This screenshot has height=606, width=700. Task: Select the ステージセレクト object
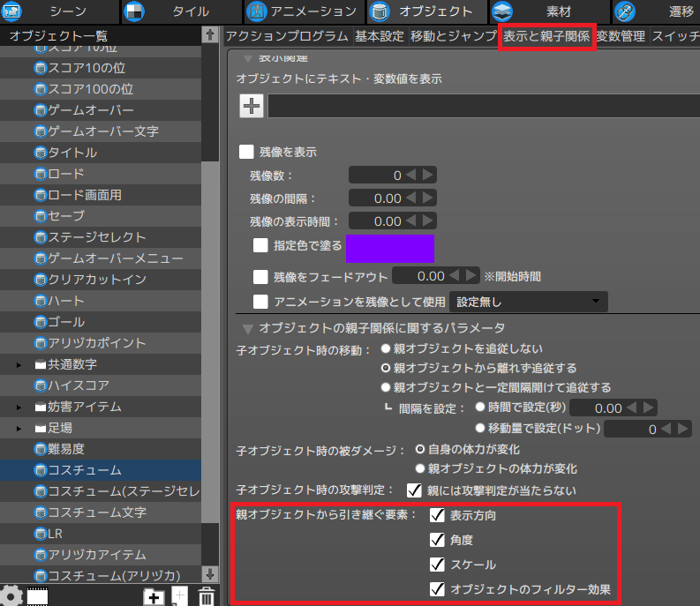(101, 237)
